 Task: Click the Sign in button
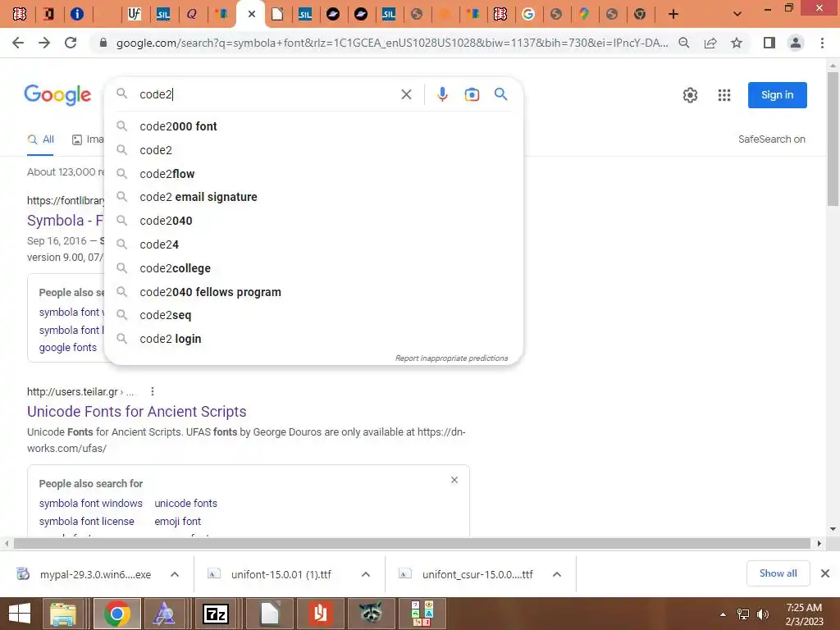click(x=778, y=95)
